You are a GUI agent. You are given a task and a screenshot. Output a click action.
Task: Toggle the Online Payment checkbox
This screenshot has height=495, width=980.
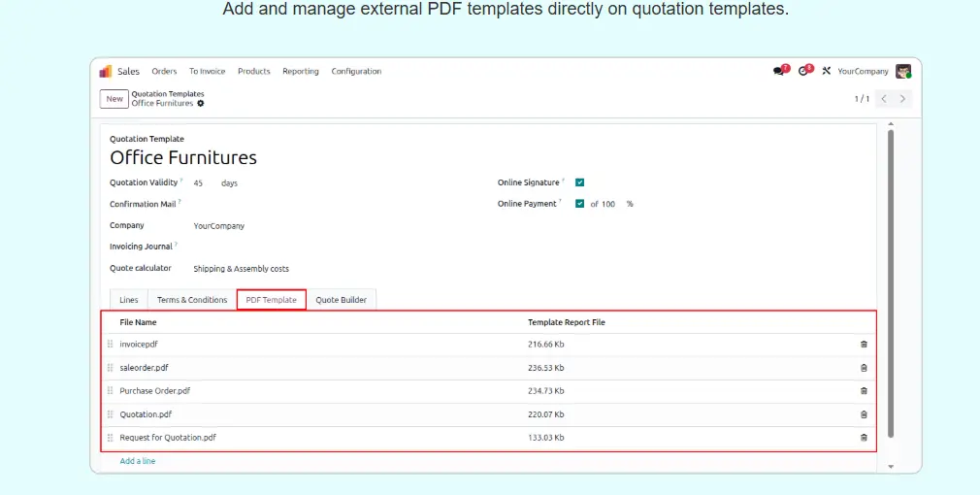tap(579, 204)
